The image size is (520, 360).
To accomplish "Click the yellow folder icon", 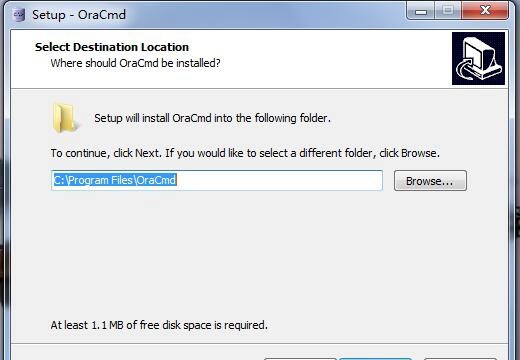I will pyautogui.click(x=64, y=118).
